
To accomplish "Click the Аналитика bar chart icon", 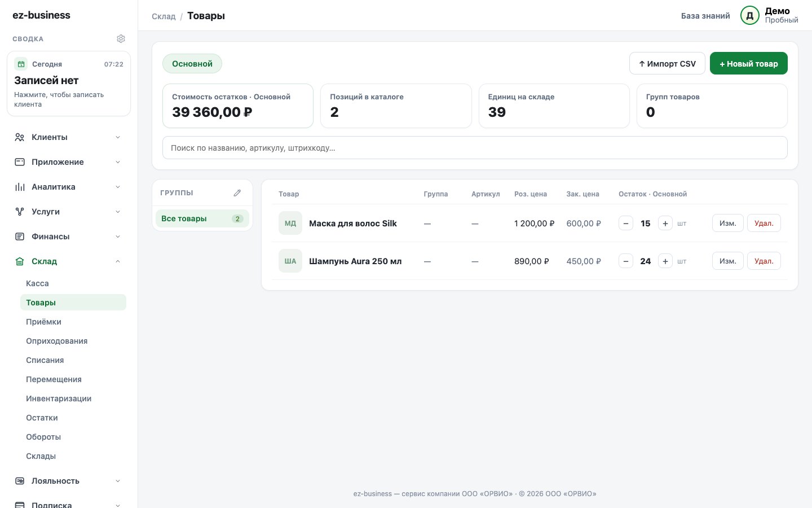I will coord(20,187).
